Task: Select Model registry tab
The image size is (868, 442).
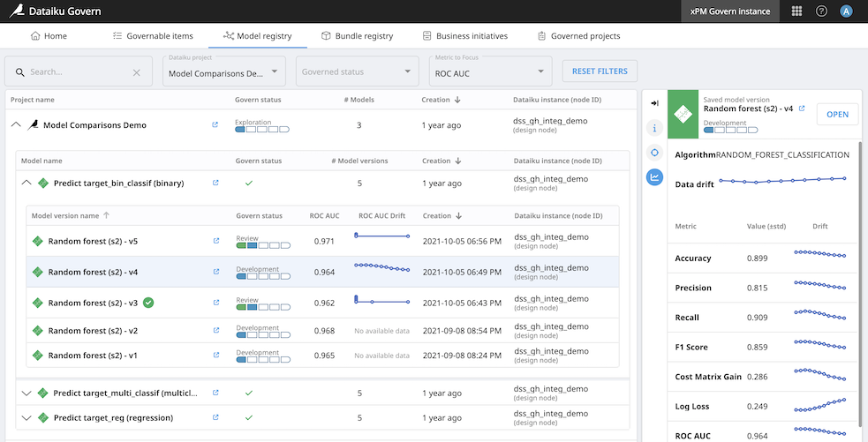Action: (258, 36)
